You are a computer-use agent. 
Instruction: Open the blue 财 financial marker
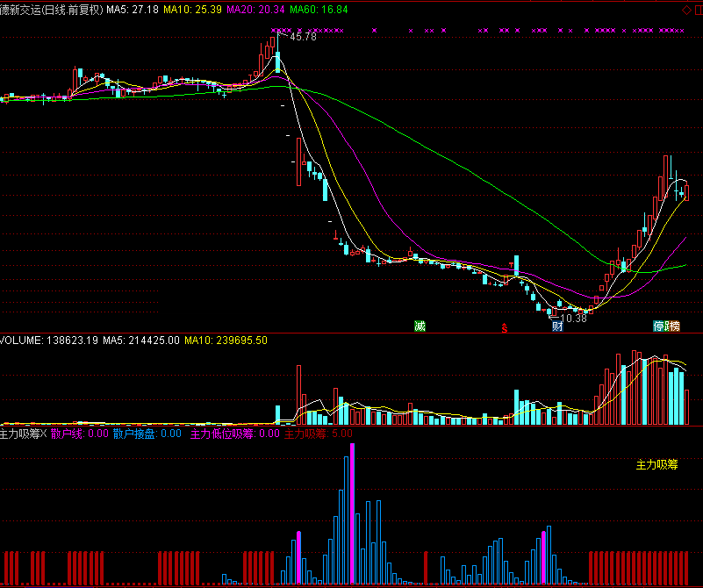tap(557, 326)
